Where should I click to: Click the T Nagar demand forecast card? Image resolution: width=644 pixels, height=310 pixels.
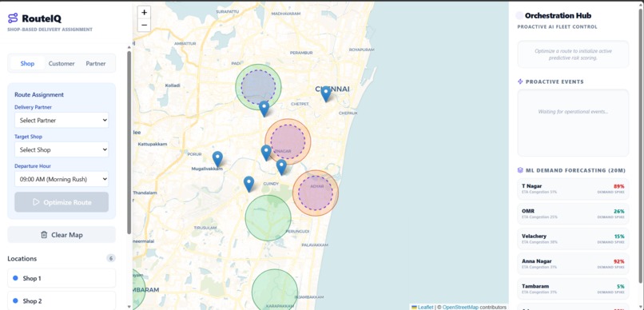(573, 189)
